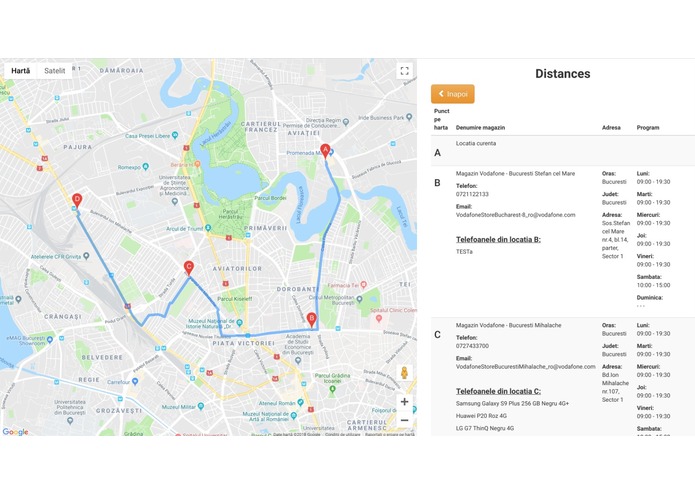Click Denumire magazin column header
Viewport: 695px width, 494px height.
pos(480,128)
